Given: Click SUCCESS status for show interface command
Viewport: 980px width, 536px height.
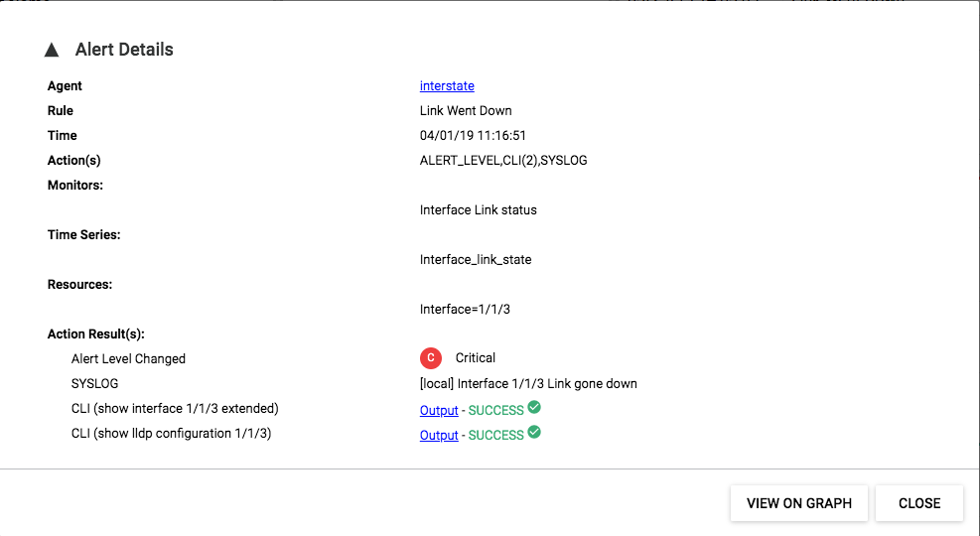Looking at the screenshot, I should [x=495, y=410].
